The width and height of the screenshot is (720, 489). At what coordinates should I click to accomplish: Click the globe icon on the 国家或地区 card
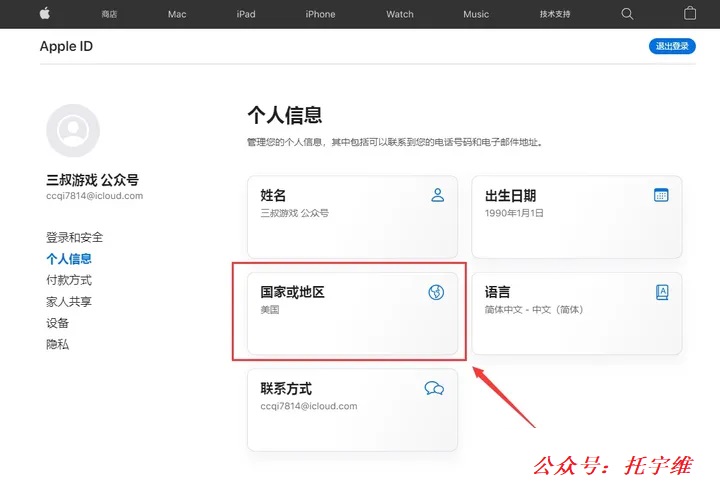pyautogui.click(x=436, y=292)
